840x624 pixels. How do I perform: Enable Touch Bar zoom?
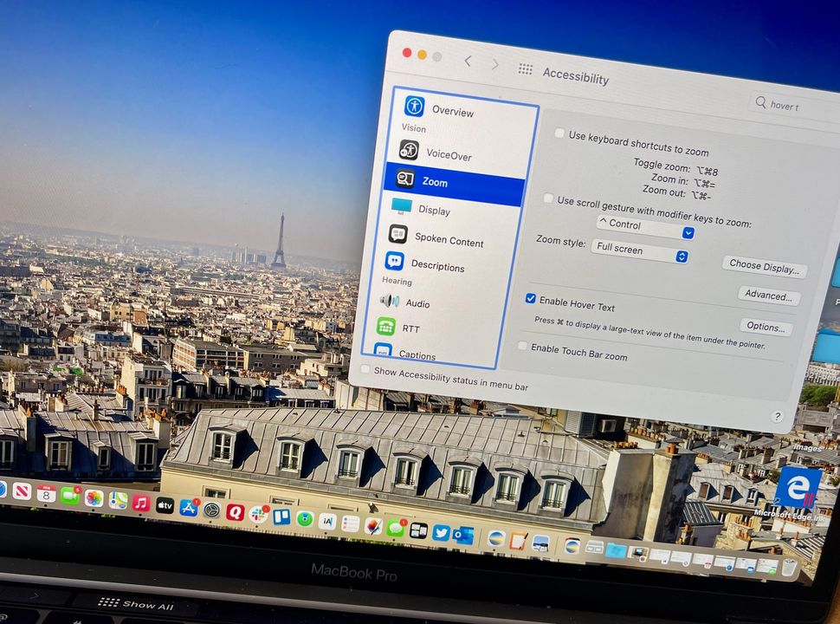pyautogui.click(x=522, y=346)
